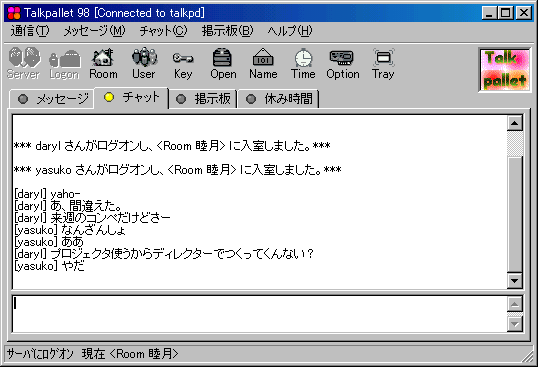Click the message input scroll up arrow
This screenshot has height=367, width=538.
point(515,304)
